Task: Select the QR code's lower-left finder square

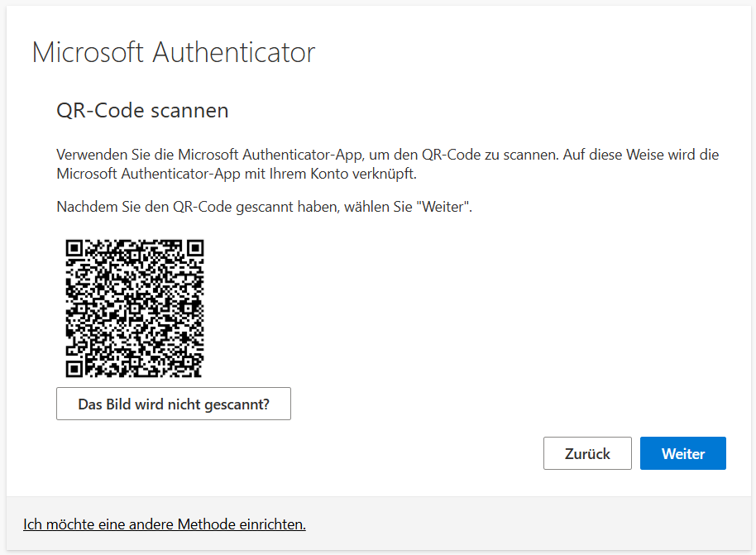Action: [x=74, y=369]
